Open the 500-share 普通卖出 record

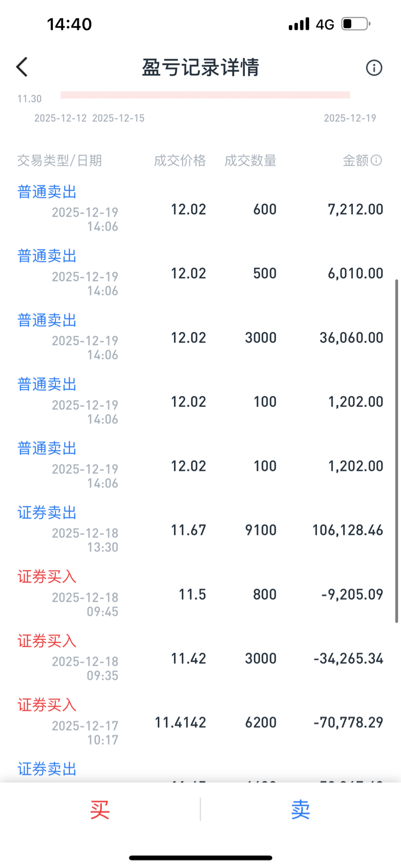click(x=200, y=274)
